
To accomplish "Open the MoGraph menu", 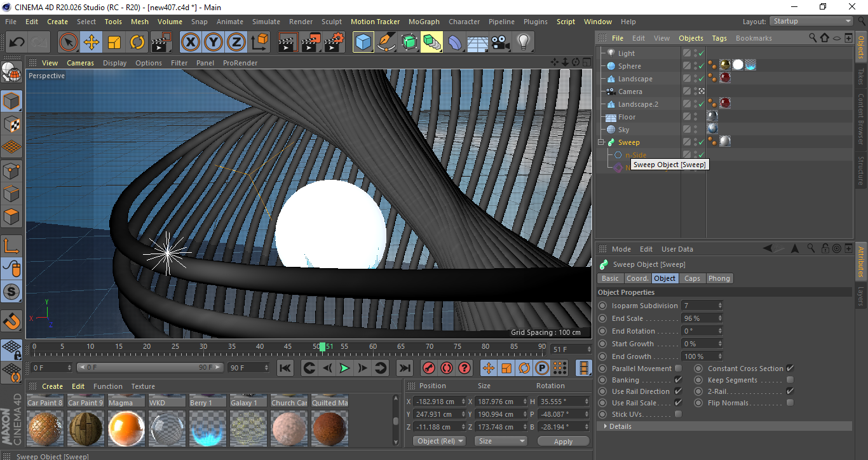I will tap(424, 22).
